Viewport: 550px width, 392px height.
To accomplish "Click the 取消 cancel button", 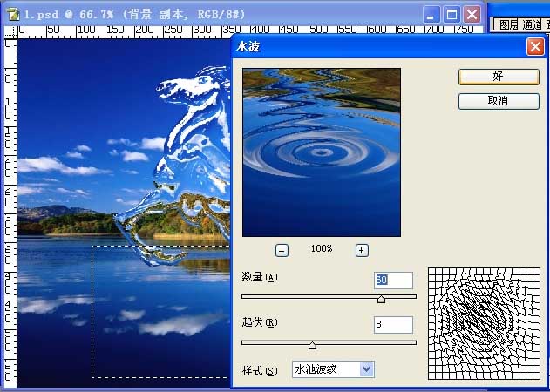I will point(499,101).
